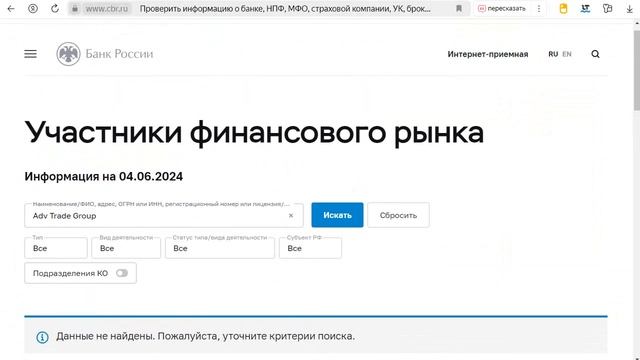Open site search with the magnifier icon

tap(596, 54)
